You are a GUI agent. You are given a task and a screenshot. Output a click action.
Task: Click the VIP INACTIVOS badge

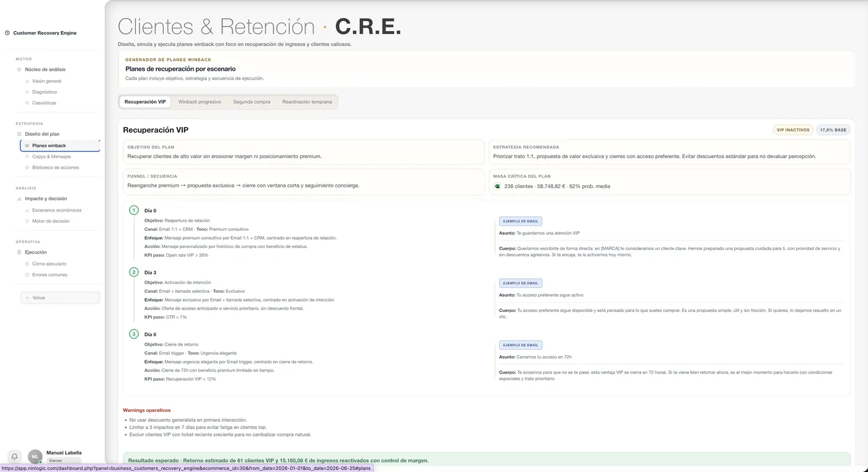pyautogui.click(x=793, y=130)
